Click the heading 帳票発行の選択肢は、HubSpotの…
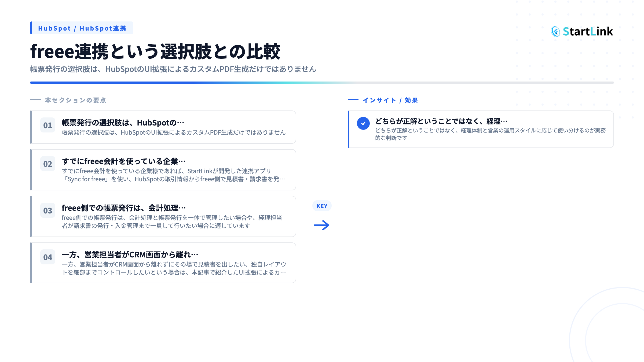Image resolution: width=644 pixels, height=362 pixels. click(x=123, y=123)
